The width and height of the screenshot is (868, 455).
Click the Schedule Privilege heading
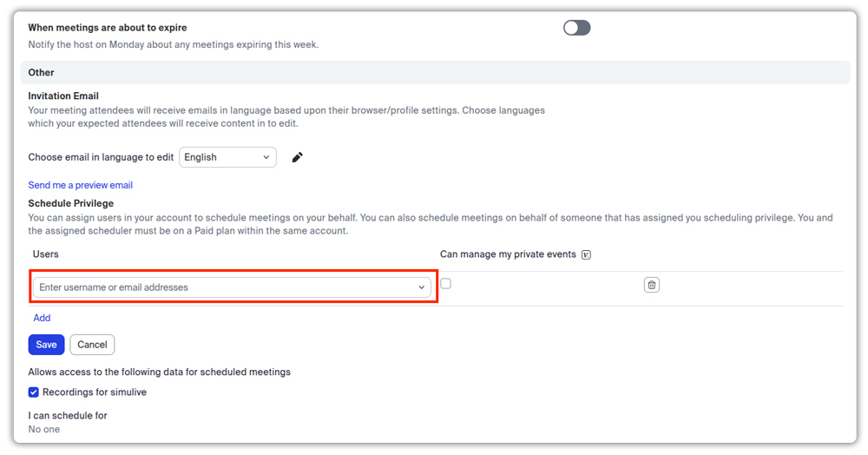click(x=70, y=203)
